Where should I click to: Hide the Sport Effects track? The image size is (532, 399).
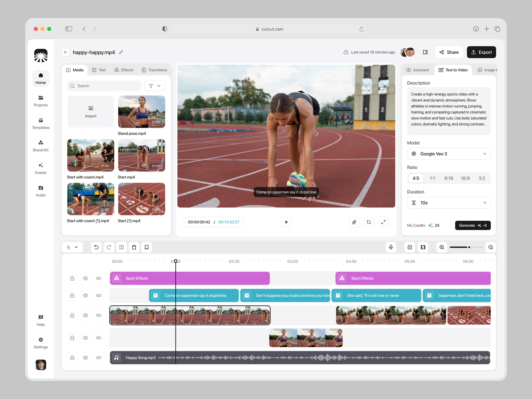coord(85,278)
